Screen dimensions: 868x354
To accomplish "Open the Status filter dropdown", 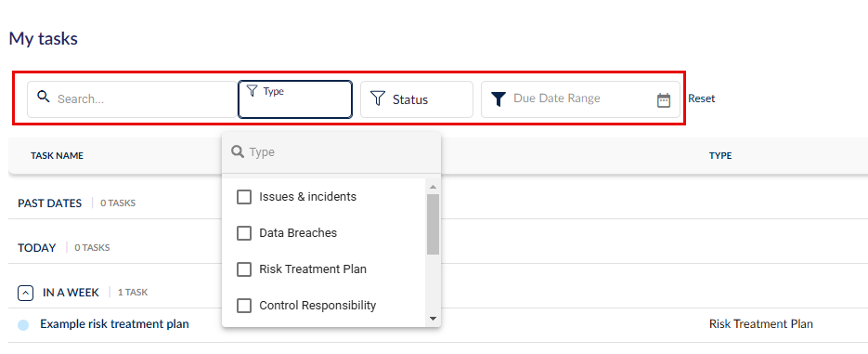I will [417, 99].
